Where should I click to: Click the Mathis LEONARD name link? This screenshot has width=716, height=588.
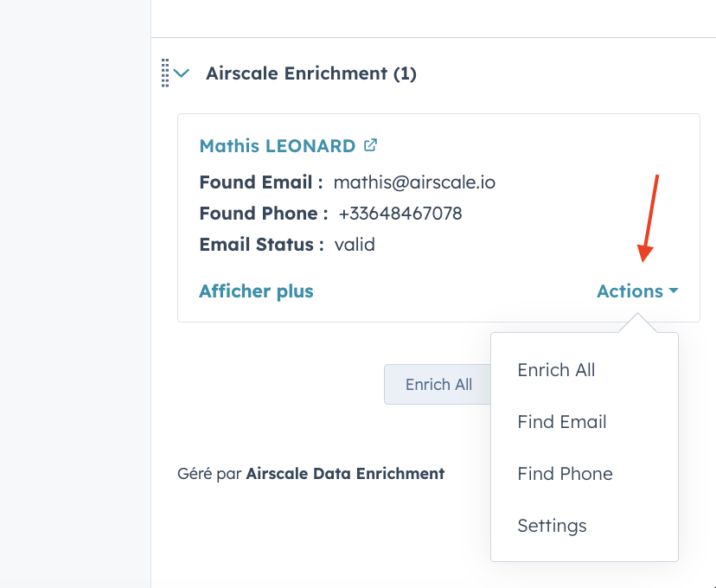point(278,145)
